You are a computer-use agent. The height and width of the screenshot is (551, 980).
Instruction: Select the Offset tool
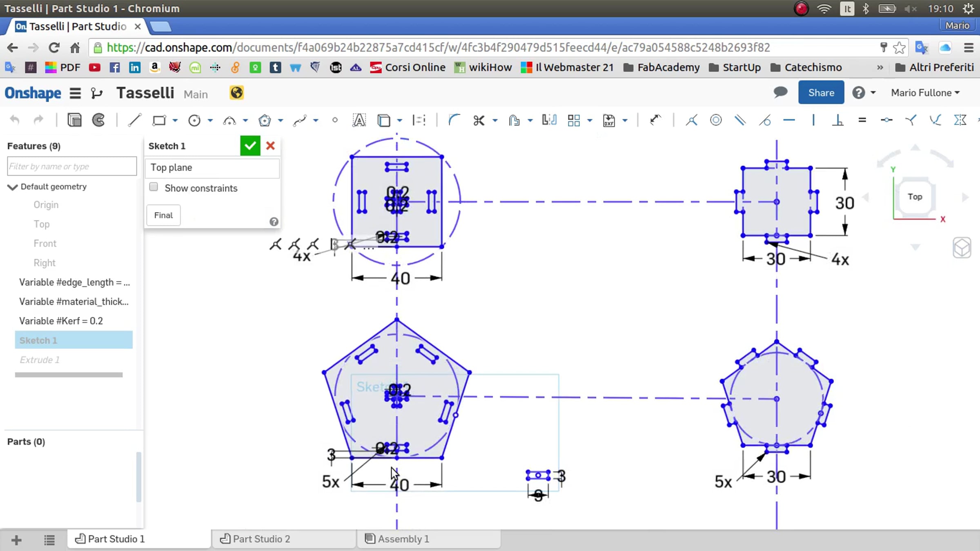coord(514,120)
